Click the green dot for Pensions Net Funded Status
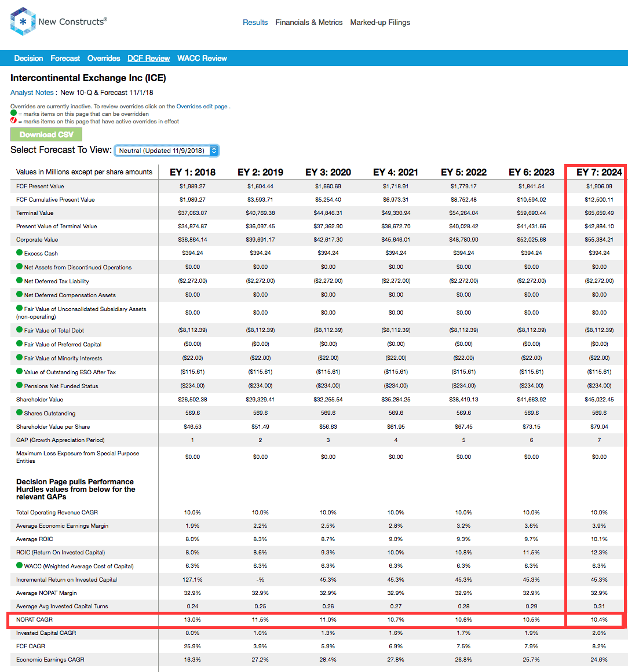628x672 pixels. pos(19,385)
